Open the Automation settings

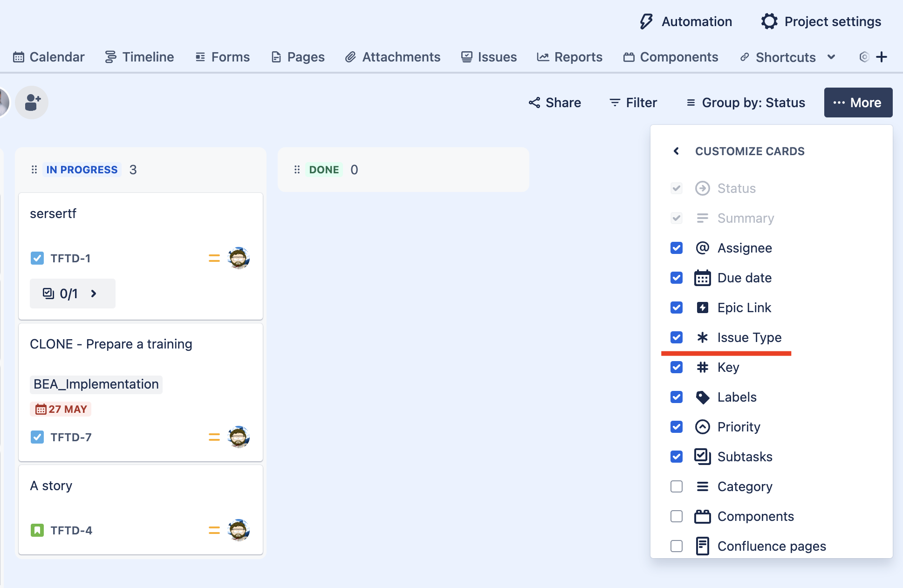(x=685, y=21)
